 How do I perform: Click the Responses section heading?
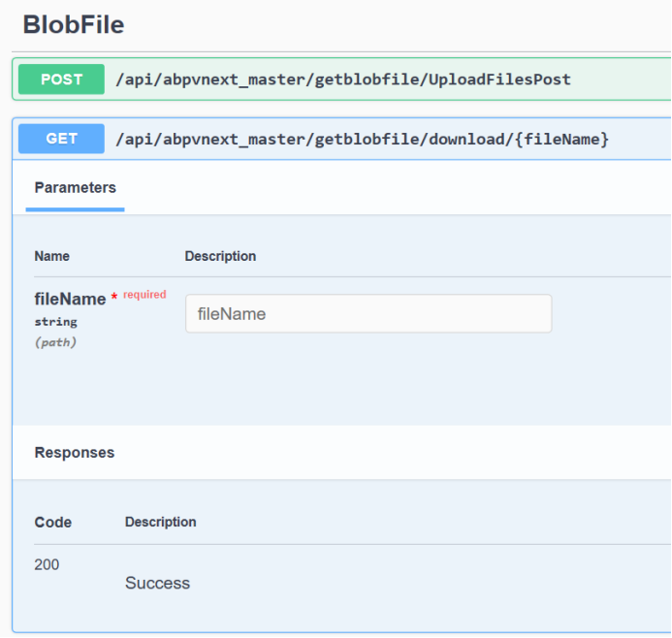pyautogui.click(x=74, y=453)
